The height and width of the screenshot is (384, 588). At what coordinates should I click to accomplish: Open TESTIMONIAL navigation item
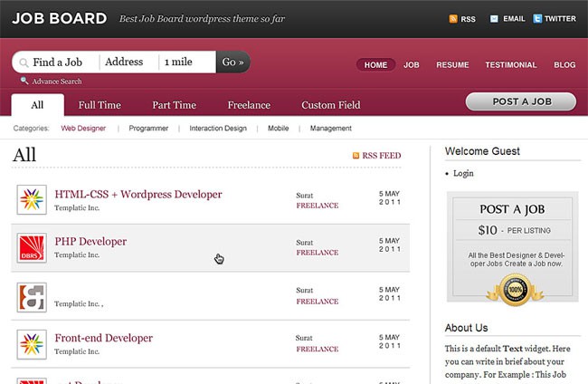[x=511, y=65]
